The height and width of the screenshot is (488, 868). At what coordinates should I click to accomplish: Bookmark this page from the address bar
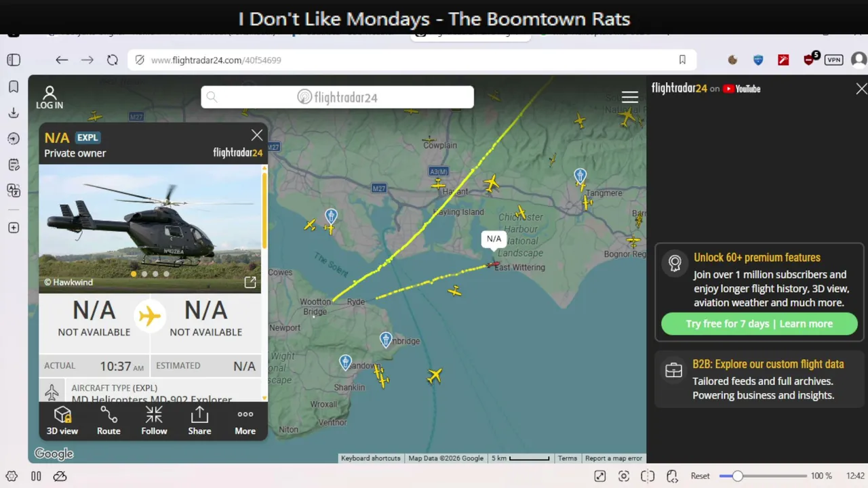click(x=682, y=60)
